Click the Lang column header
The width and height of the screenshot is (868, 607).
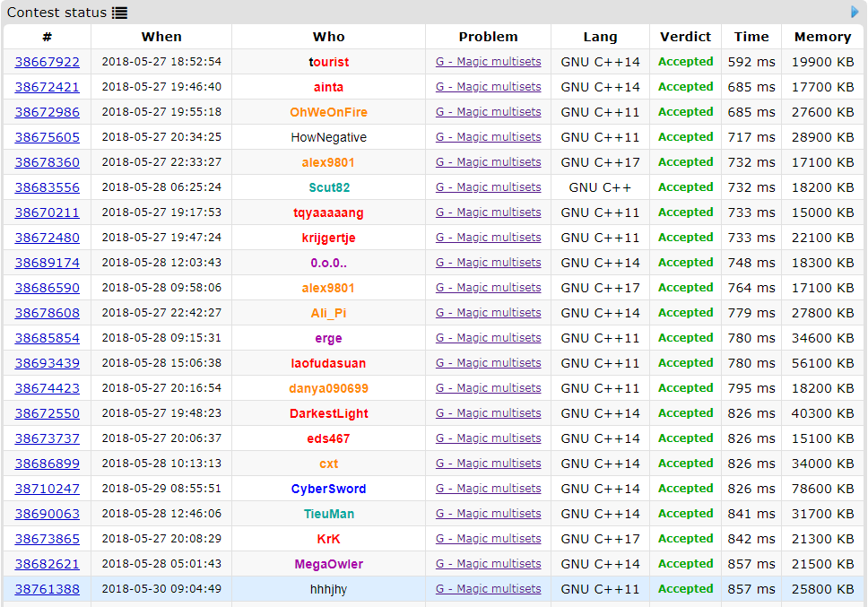[x=600, y=37]
